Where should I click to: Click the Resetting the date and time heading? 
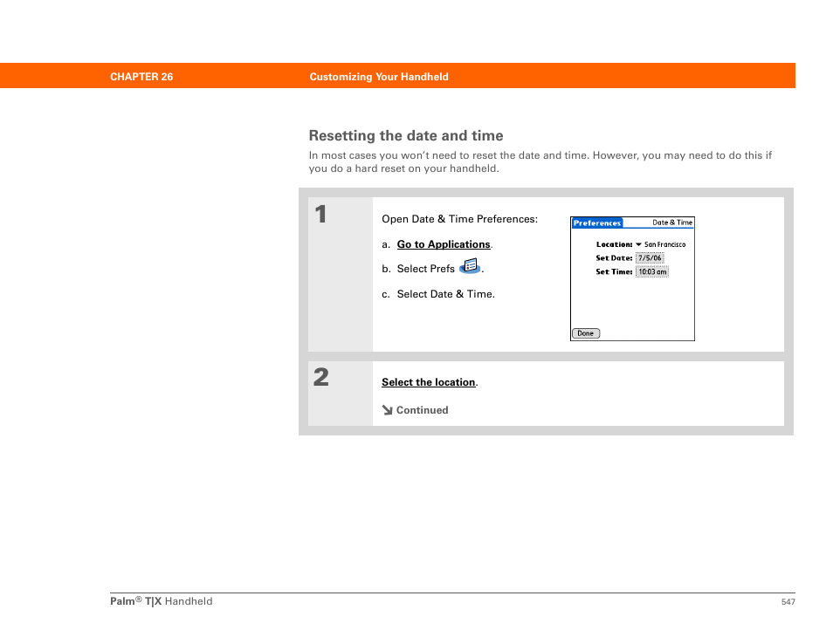pos(406,135)
